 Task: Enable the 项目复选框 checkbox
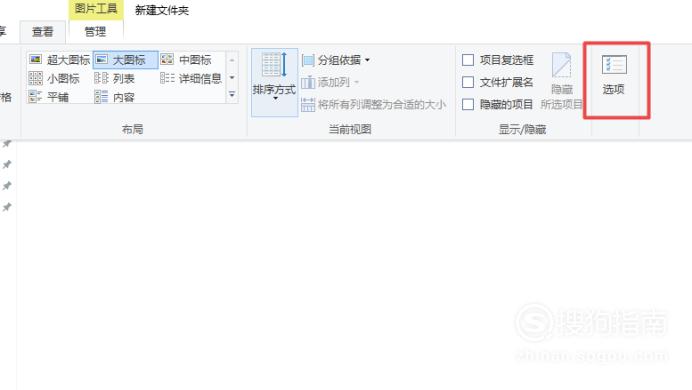(x=468, y=60)
